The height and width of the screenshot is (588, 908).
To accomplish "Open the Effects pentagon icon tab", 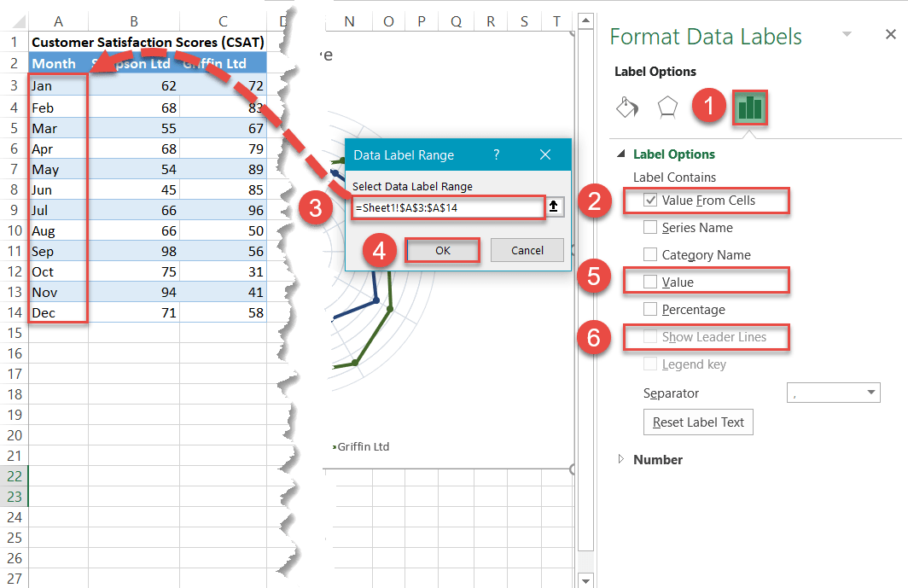I will tap(667, 108).
